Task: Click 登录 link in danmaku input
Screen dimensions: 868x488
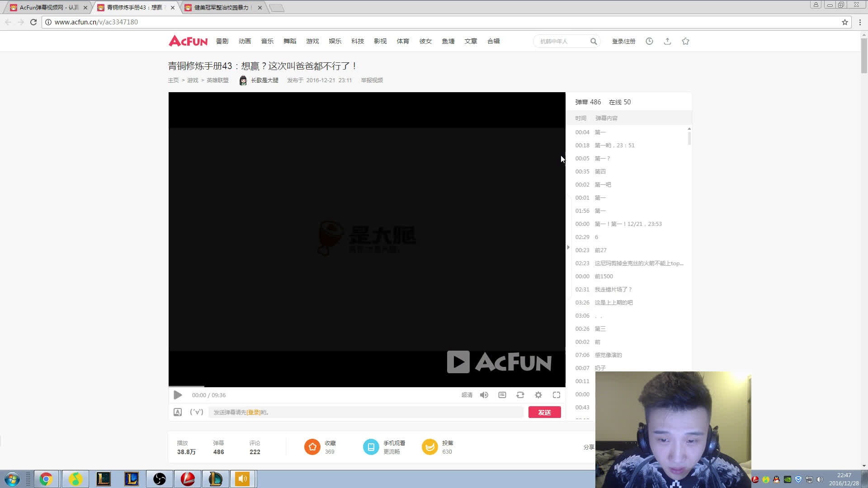Action: (254, 413)
